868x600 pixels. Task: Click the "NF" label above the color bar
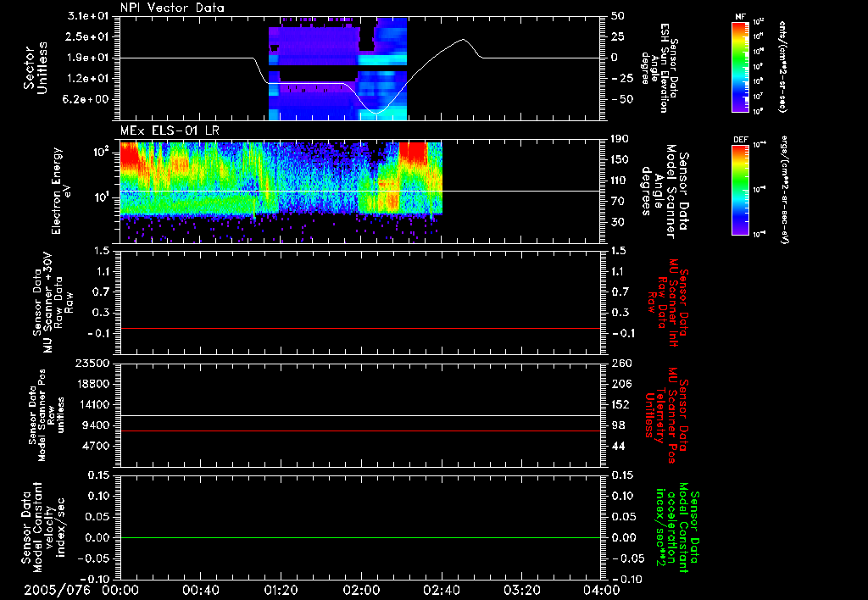(740, 17)
